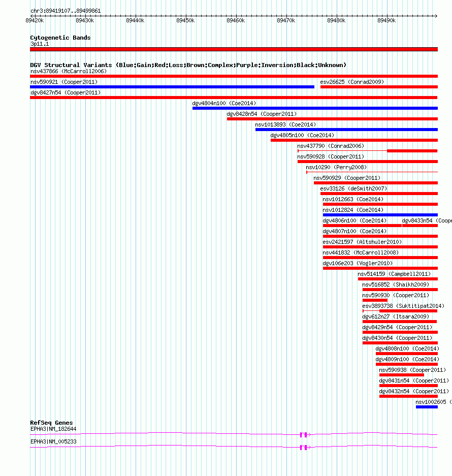Viewport: 452px width, 476px height.
Task: Select the dgv106e203 (Vogler2010) label
Action: (358, 263)
